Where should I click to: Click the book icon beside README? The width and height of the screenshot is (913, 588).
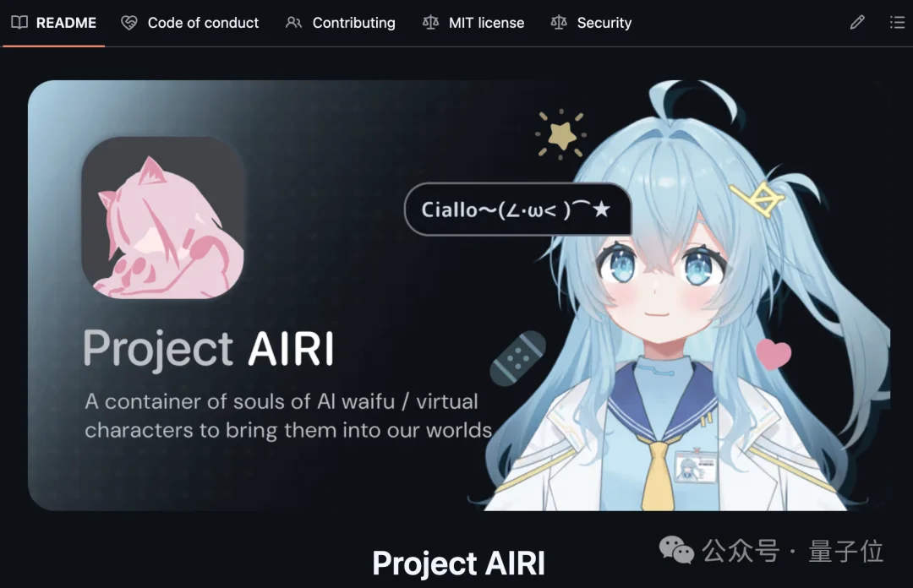pyautogui.click(x=19, y=23)
